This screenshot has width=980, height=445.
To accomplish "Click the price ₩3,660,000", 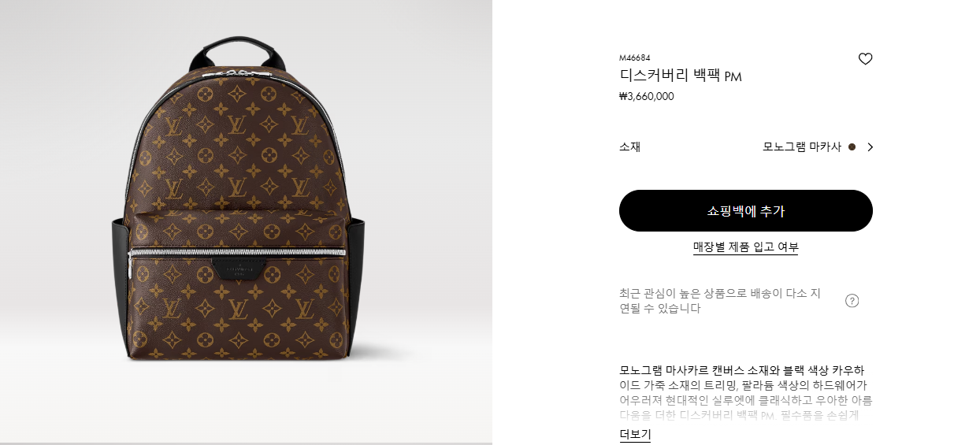I will 647,97.
